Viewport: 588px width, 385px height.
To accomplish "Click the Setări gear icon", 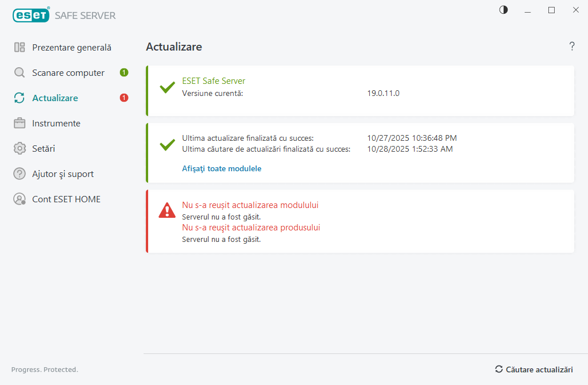I will click(20, 149).
